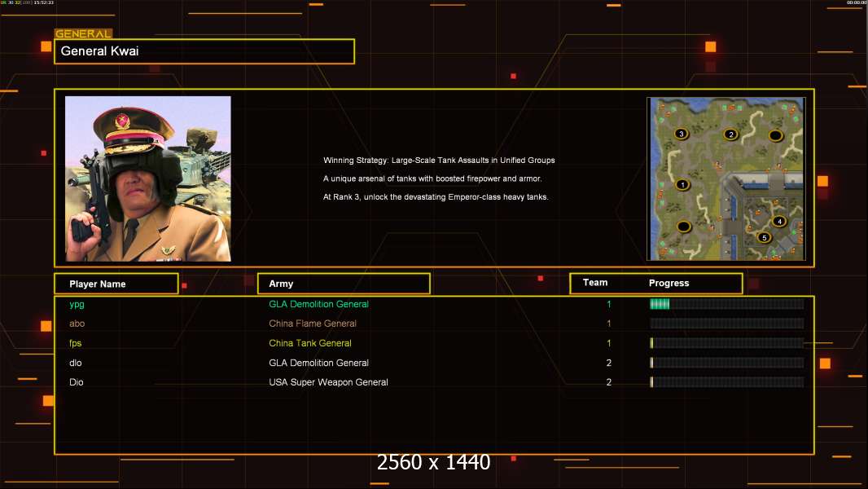Click the China Flame General army entry
The height and width of the screenshot is (489, 868).
tap(312, 324)
